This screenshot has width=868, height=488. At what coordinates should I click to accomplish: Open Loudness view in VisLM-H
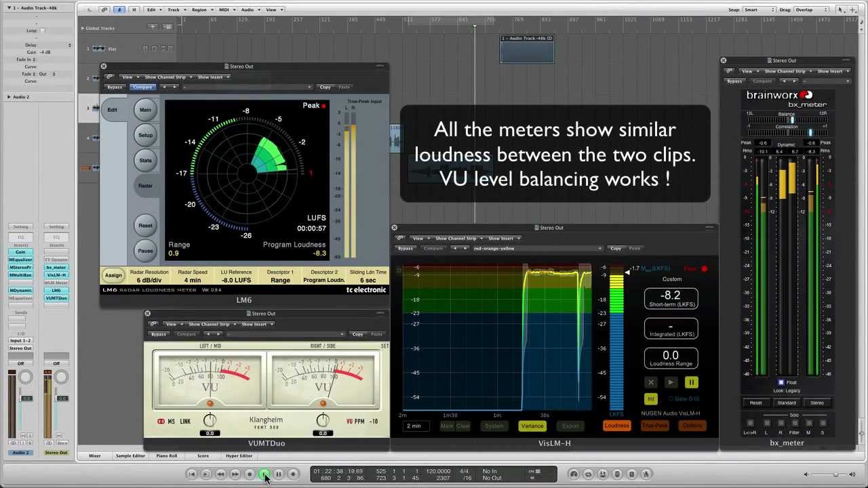(x=616, y=426)
